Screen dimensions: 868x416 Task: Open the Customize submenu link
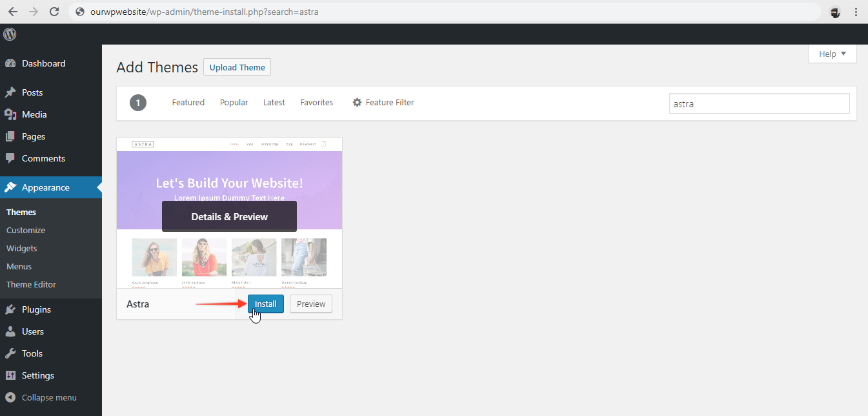(26, 230)
